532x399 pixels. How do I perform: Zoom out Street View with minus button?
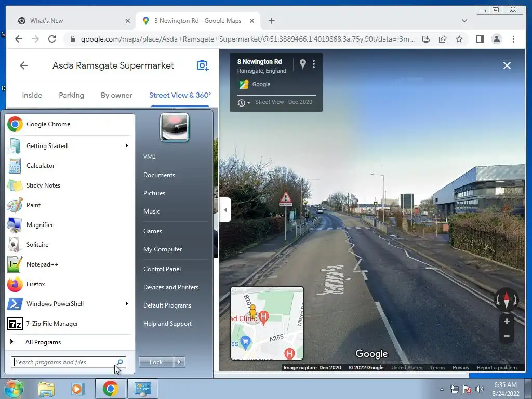tap(507, 336)
